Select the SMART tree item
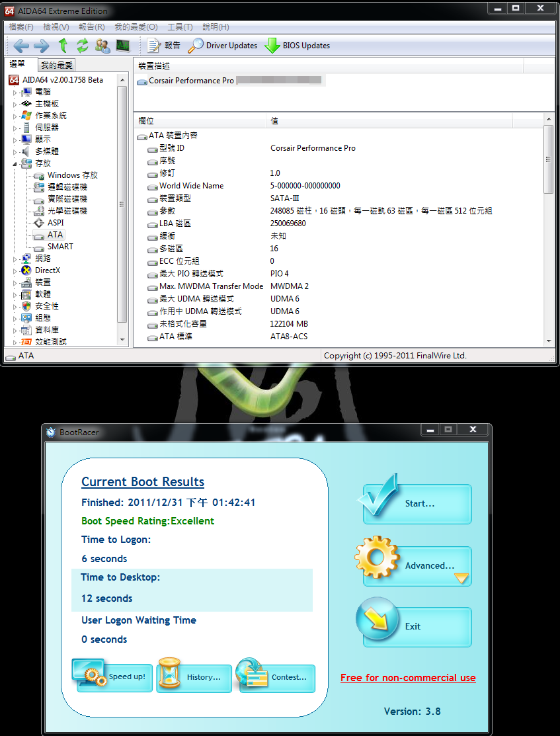560x736 pixels. [x=60, y=247]
